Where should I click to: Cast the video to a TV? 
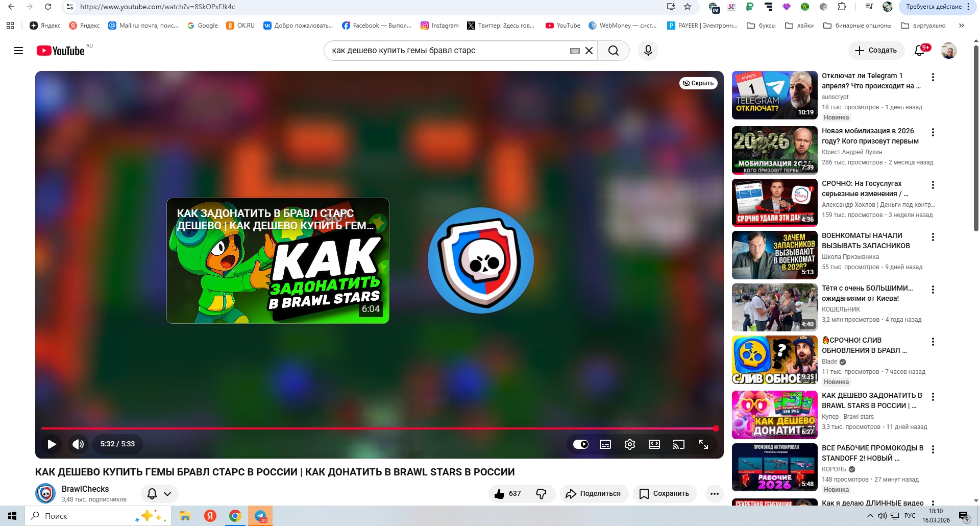pyautogui.click(x=679, y=444)
